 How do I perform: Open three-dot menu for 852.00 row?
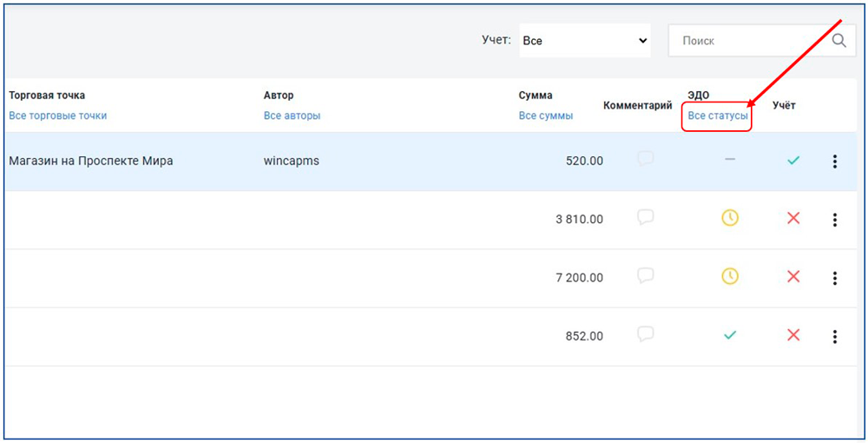pyautogui.click(x=835, y=336)
